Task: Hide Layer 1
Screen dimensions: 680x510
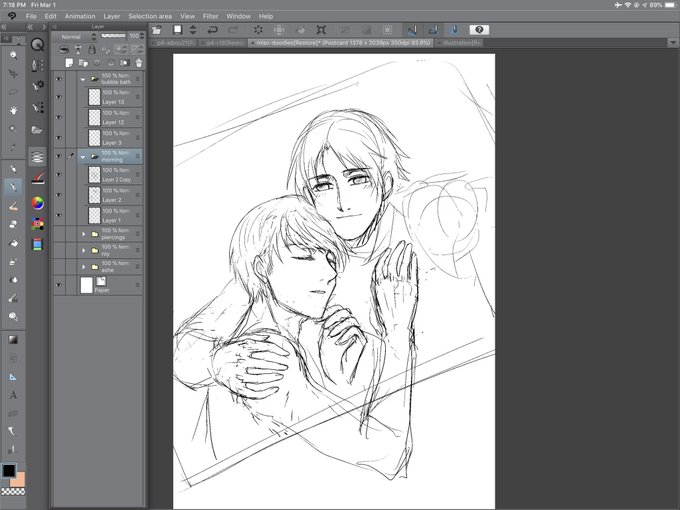Action: [59, 216]
